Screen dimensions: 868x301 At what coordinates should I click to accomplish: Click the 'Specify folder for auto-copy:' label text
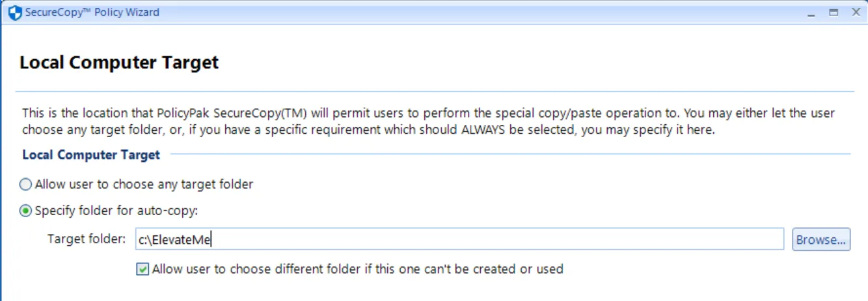pyautogui.click(x=116, y=211)
